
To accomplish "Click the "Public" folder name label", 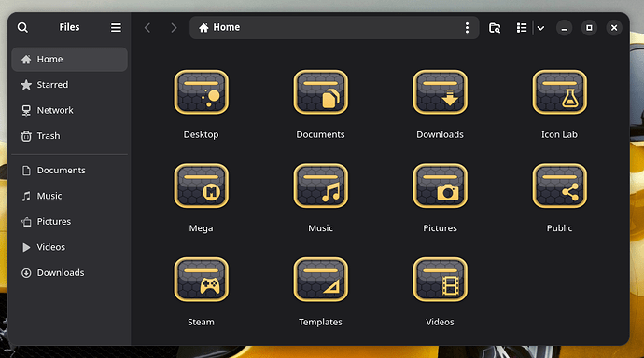I will coord(559,228).
